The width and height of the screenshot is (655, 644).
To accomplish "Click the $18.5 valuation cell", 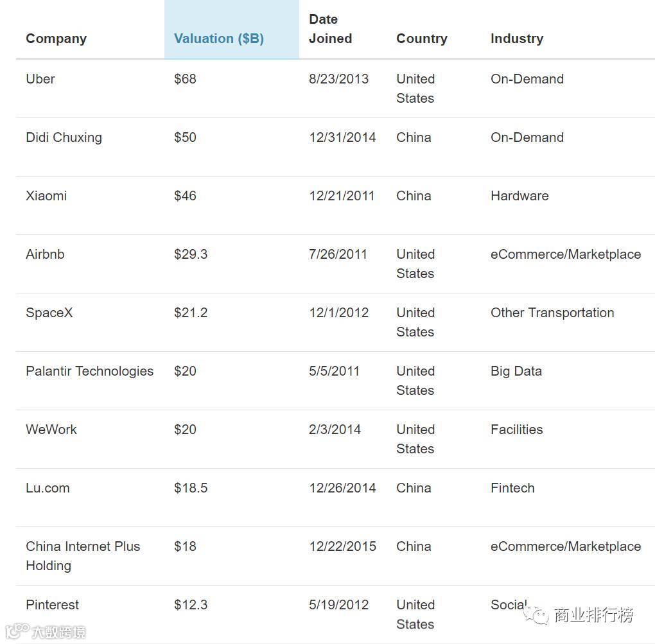I will 191,488.
